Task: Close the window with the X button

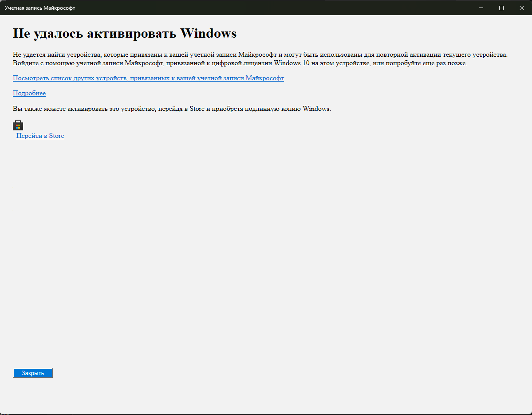Action: coord(521,8)
